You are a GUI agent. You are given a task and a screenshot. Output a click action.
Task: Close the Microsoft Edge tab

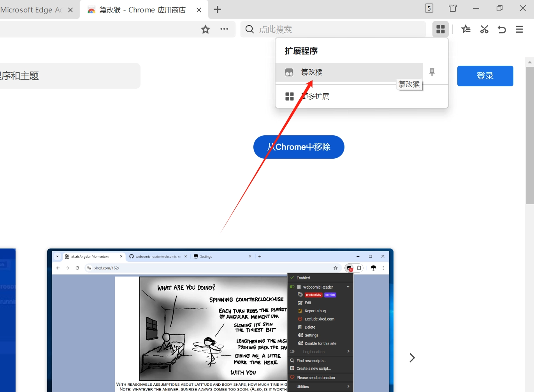[70, 10]
